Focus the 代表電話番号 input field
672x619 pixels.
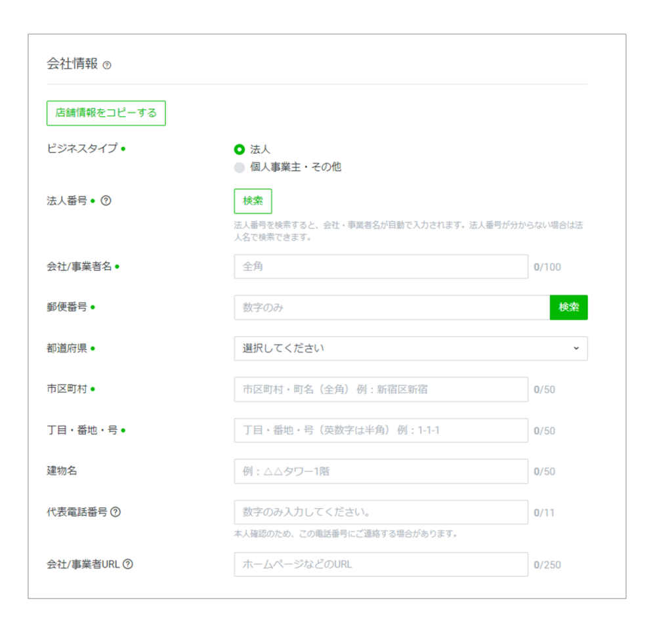click(381, 512)
